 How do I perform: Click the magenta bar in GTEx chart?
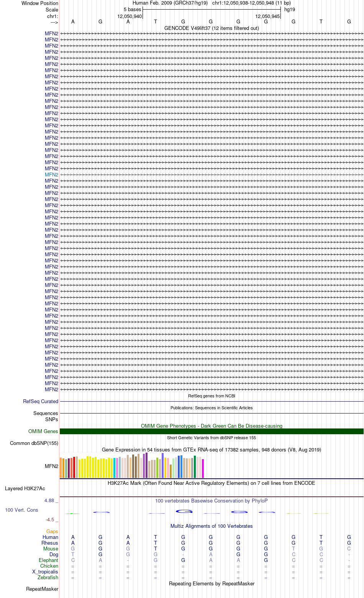point(203,468)
